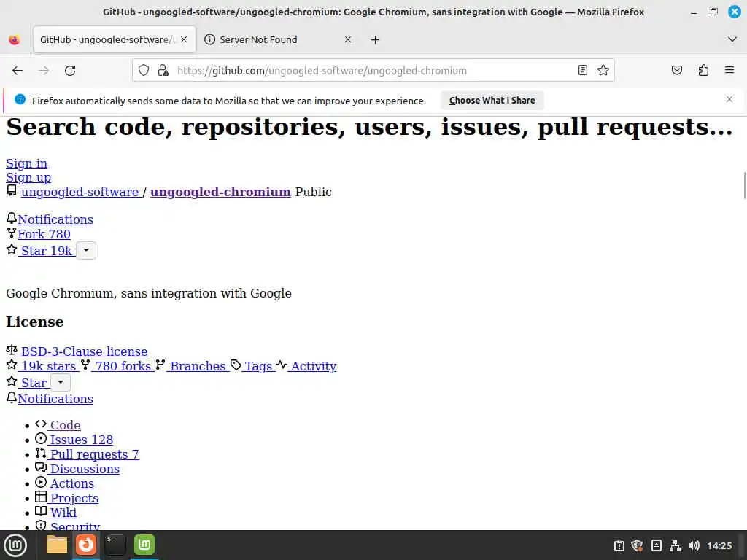Screen dimensions: 747x560
Task: Open the Branches link
Action: 197,366
